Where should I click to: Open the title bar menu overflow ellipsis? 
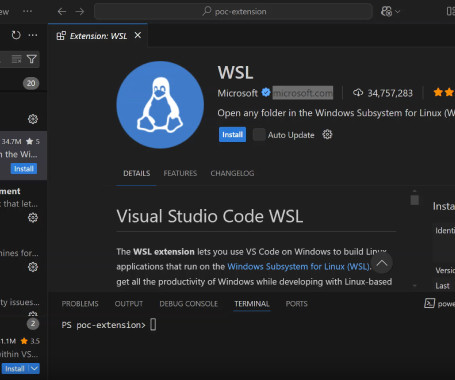point(27,11)
